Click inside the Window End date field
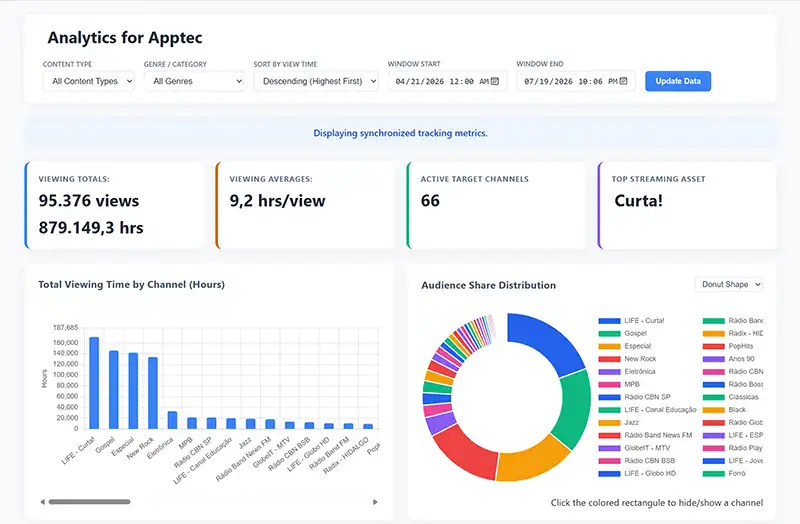 576,81
